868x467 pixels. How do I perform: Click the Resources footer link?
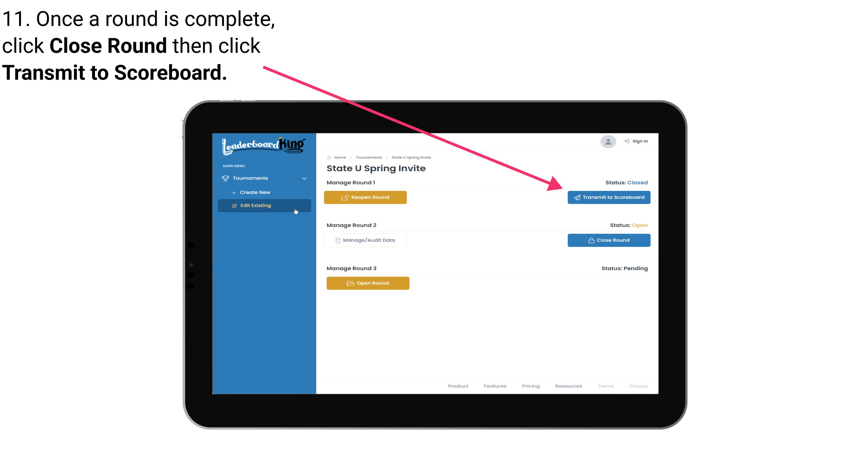click(x=568, y=385)
